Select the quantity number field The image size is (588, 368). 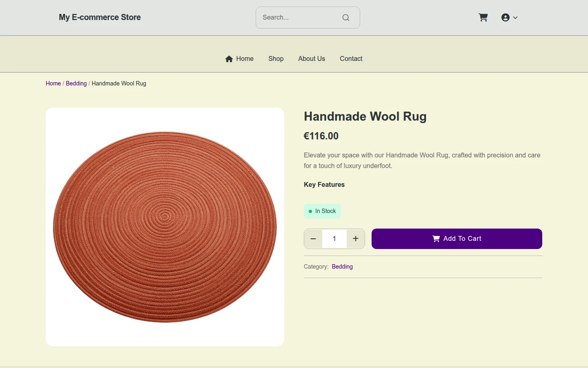point(334,239)
